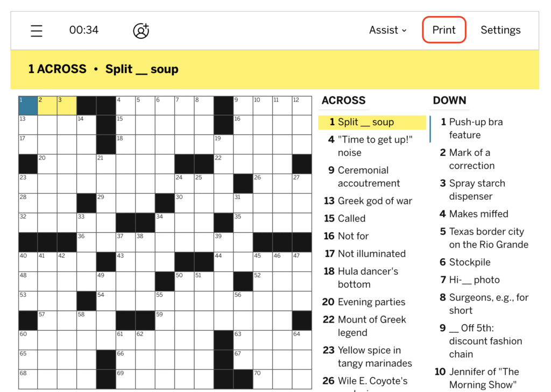Select clue 13 Across Greek god of war

pos(368,201)
